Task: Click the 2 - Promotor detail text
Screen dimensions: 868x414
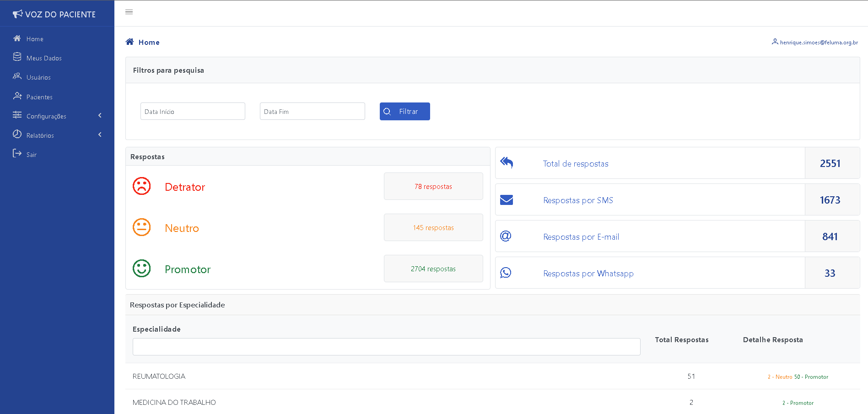Action: click(x=798, y=403)
